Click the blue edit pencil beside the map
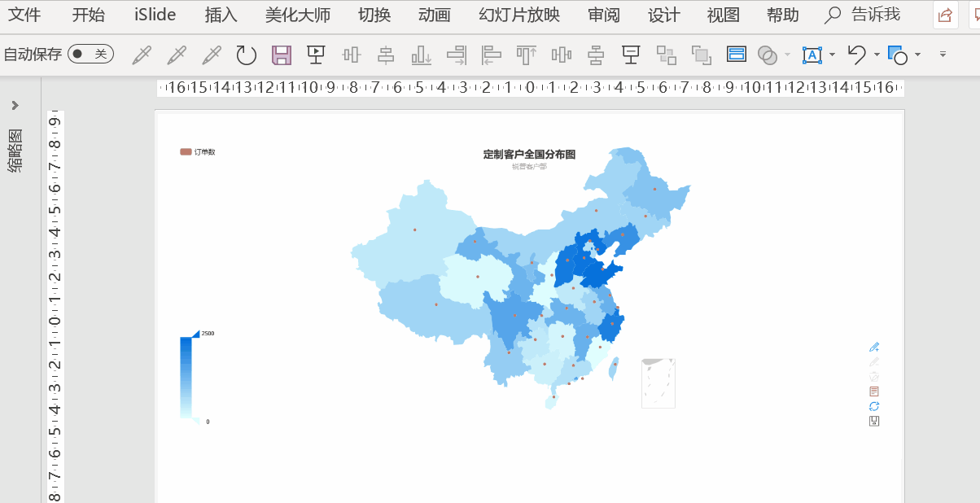980x503 pixels. [874, 347]
